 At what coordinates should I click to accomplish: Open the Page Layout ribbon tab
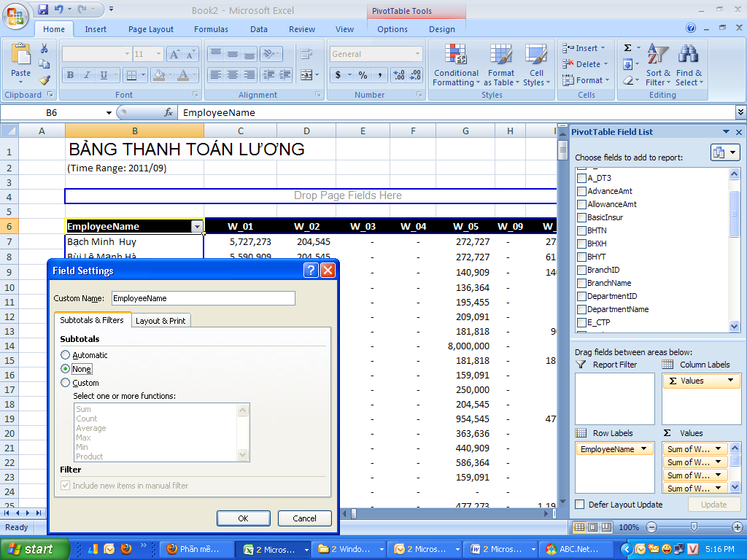tap(151, 29)
